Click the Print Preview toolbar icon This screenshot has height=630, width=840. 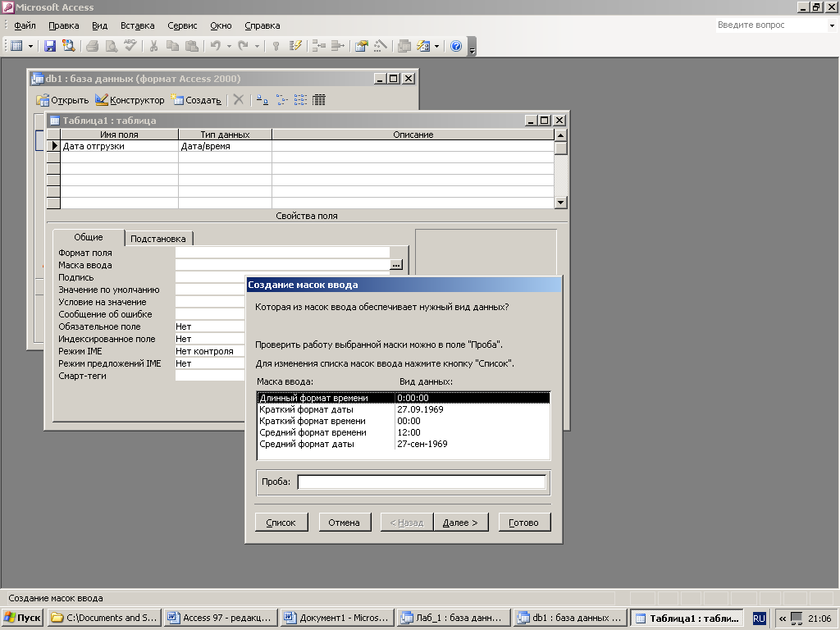tap(111, 46)
